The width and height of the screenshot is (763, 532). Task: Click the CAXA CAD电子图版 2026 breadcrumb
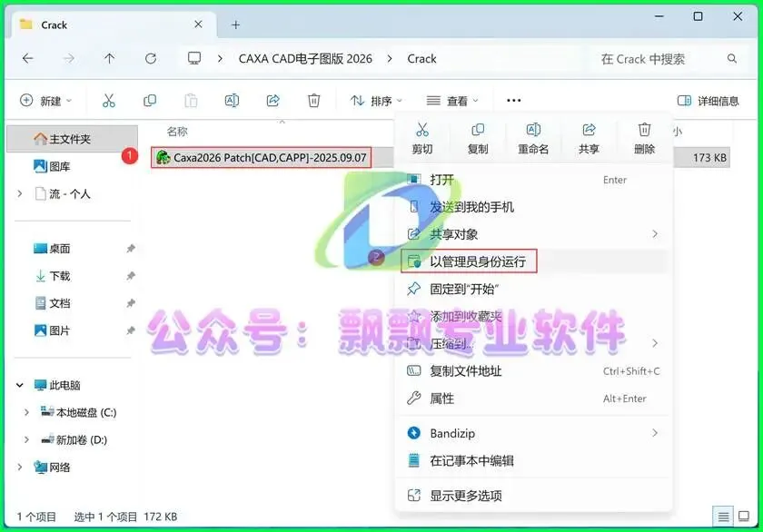coord(305,59)
